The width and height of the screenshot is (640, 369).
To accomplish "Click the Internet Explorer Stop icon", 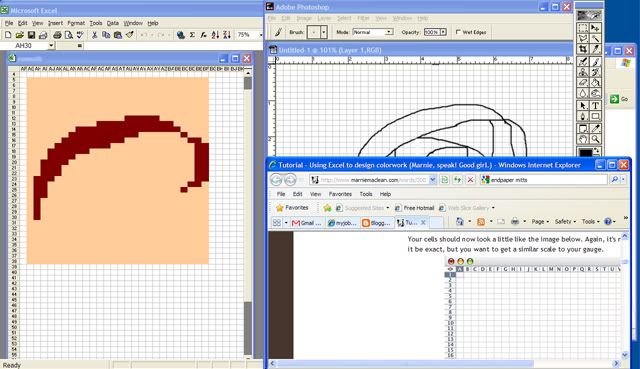I will 470,180.
